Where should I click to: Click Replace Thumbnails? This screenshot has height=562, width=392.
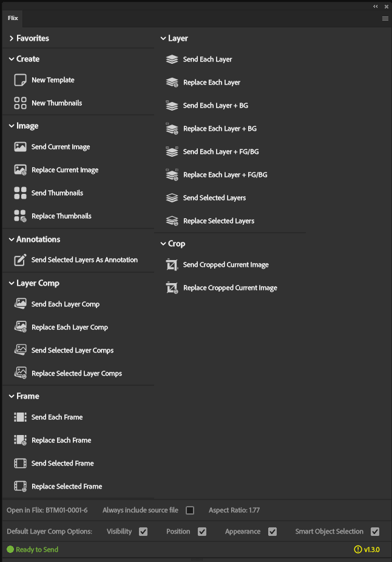tap(61, 216)
